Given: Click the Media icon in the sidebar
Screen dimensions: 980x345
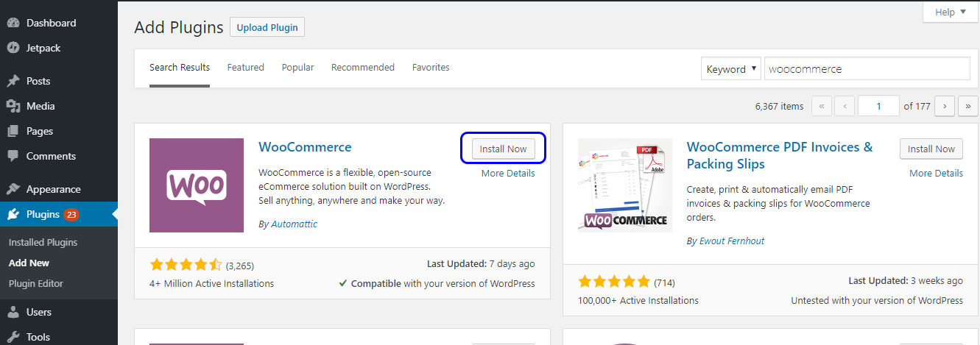Looking at the screenshot, I should 13,106.
